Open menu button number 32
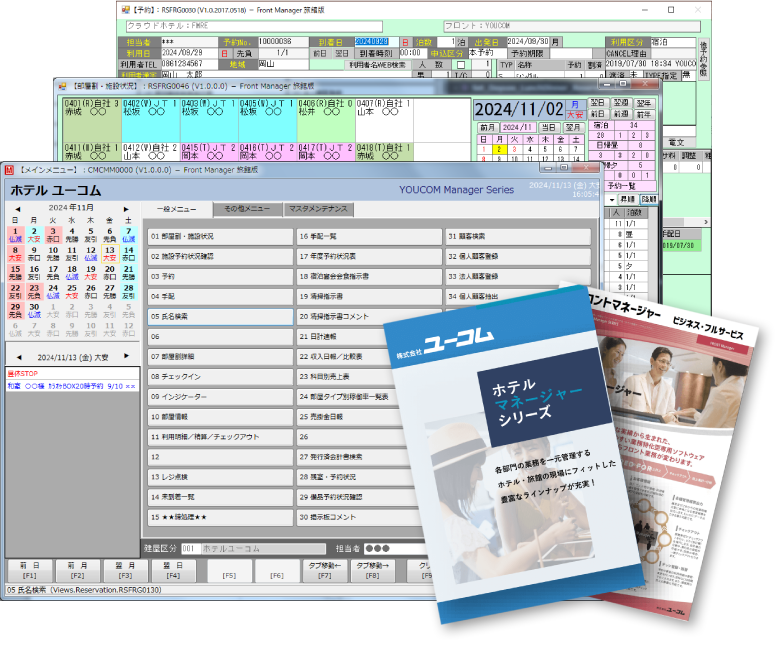This screenshot has height=656, width=784. (518, 256)
